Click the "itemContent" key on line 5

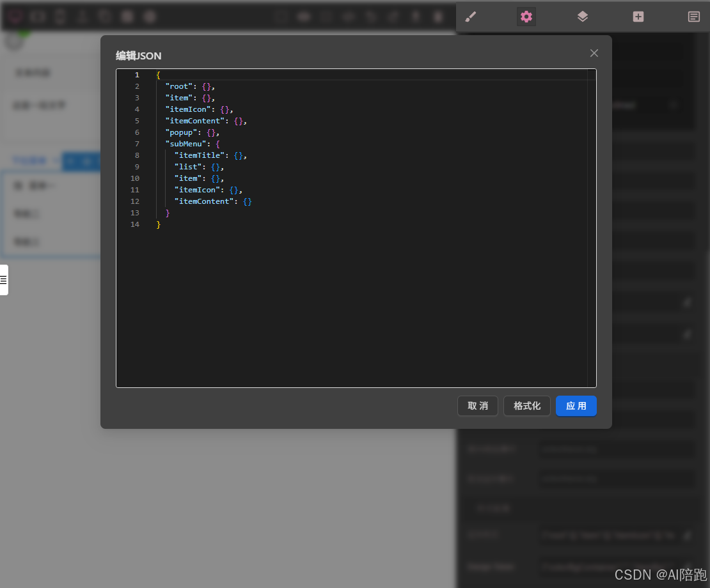pyautogui.click(x=194, y=121)
